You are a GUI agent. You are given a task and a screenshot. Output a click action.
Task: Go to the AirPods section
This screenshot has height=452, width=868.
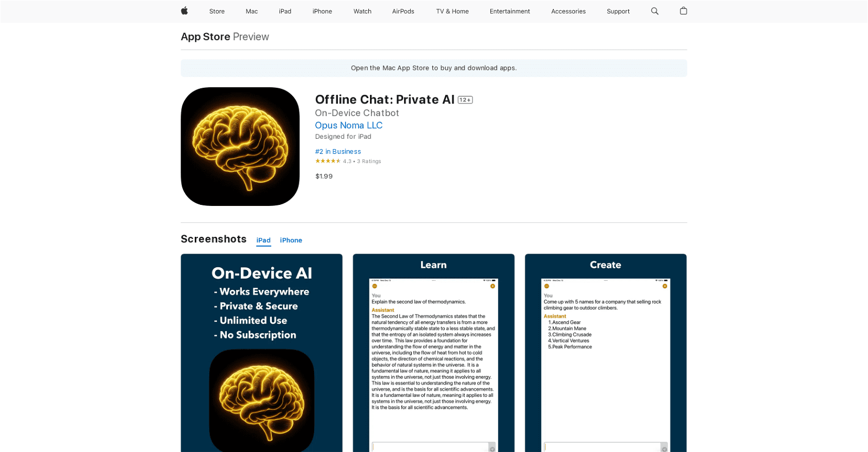(403, 11)
